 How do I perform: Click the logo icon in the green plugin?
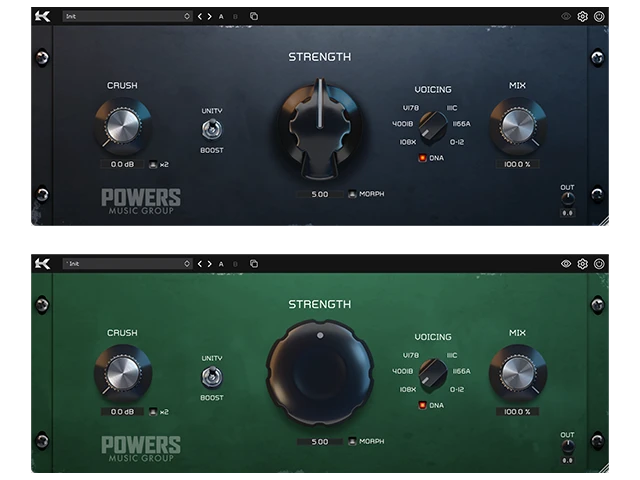tap(42, 264)
